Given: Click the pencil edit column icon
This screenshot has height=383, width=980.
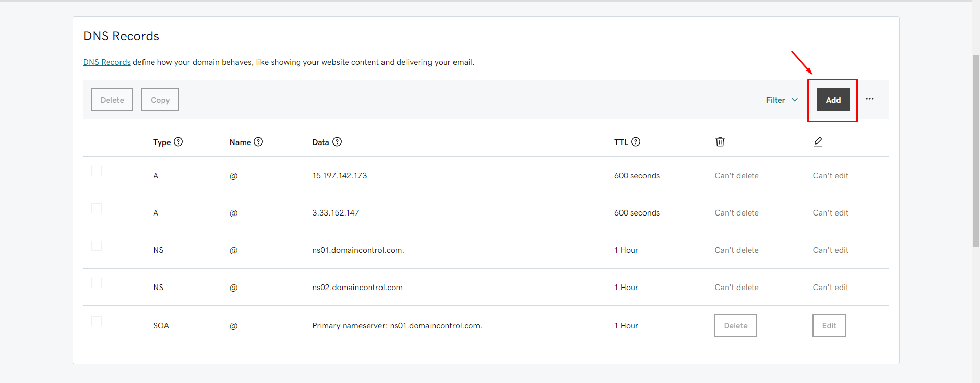Looking at the screenshot, I should (818, 142).
